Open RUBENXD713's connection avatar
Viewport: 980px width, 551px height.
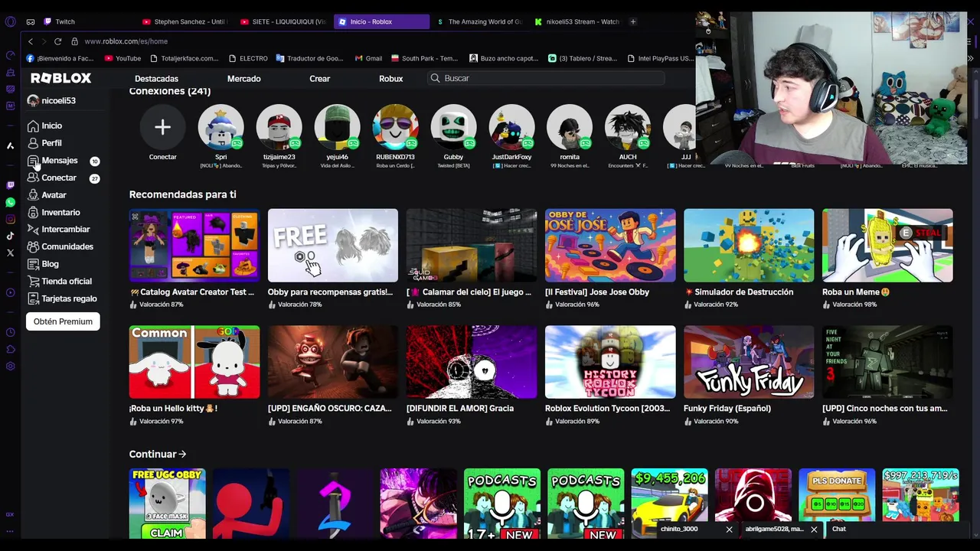click(x=395, y=128)
